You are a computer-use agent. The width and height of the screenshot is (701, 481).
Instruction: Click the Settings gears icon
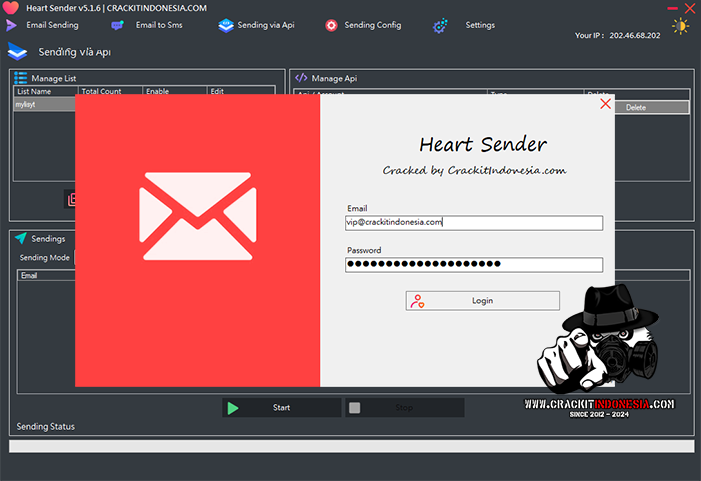point(440,25)
